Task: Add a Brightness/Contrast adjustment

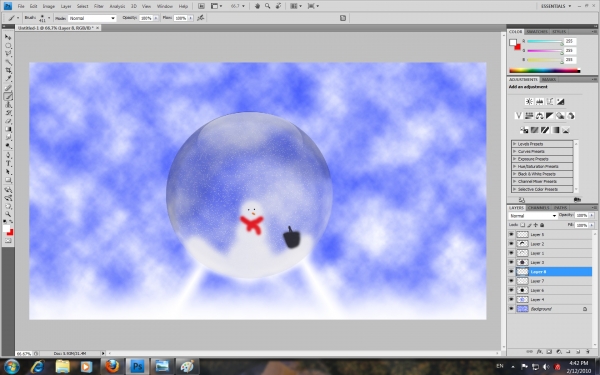Action: (529, 101)
